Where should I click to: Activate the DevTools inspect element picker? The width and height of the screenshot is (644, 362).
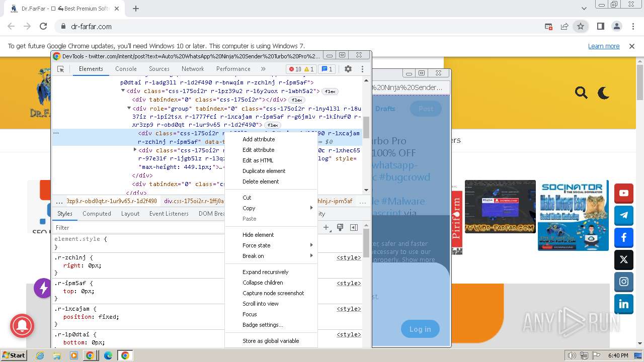(x=60, y=69)
